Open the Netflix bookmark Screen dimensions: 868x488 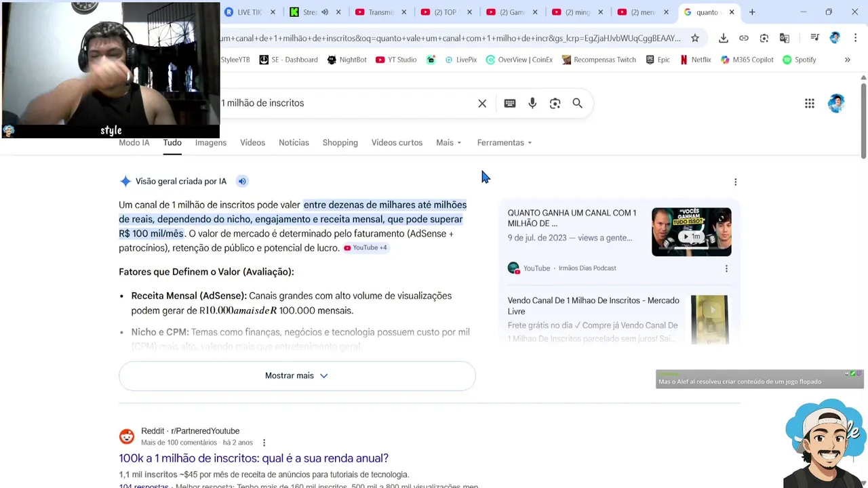pos(695,60)
